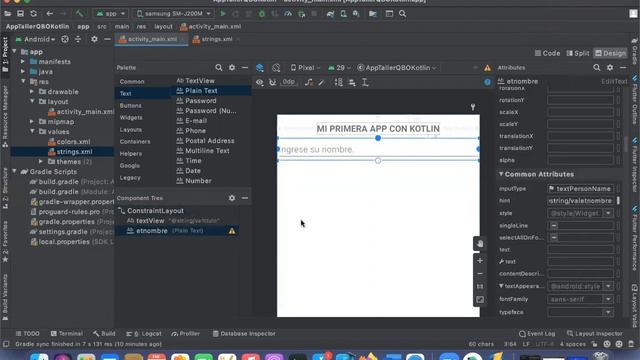Select colors.xml in the project tree

coord(73,142)
